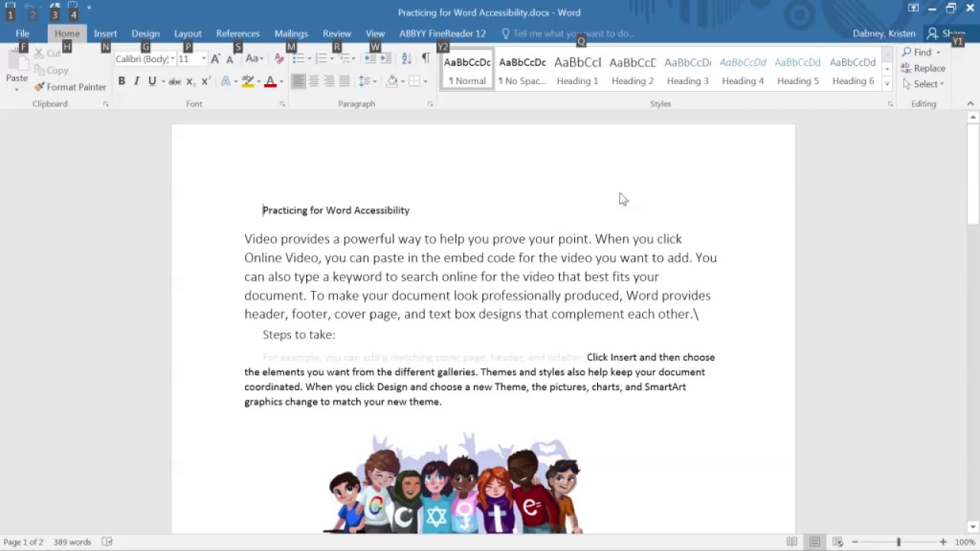Open the Font dialog launcher
This screenshot has height=551, width=980.
tap(282, 104)
